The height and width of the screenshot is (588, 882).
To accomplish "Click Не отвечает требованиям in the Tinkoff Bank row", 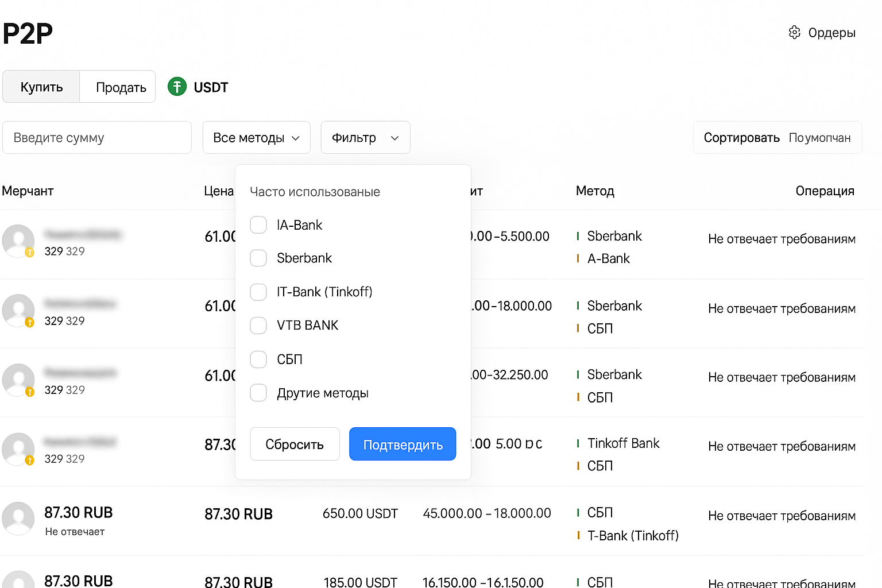I will [782, 446].
